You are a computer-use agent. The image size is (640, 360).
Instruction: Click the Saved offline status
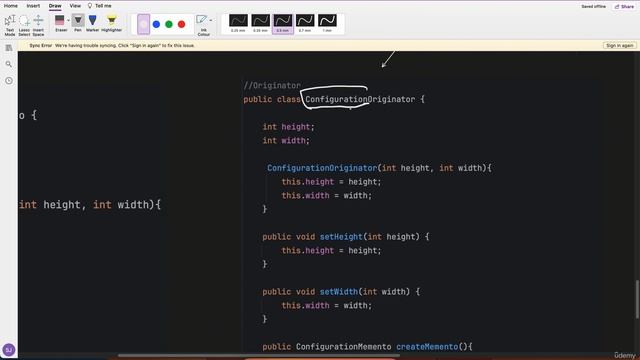[593, 7]
